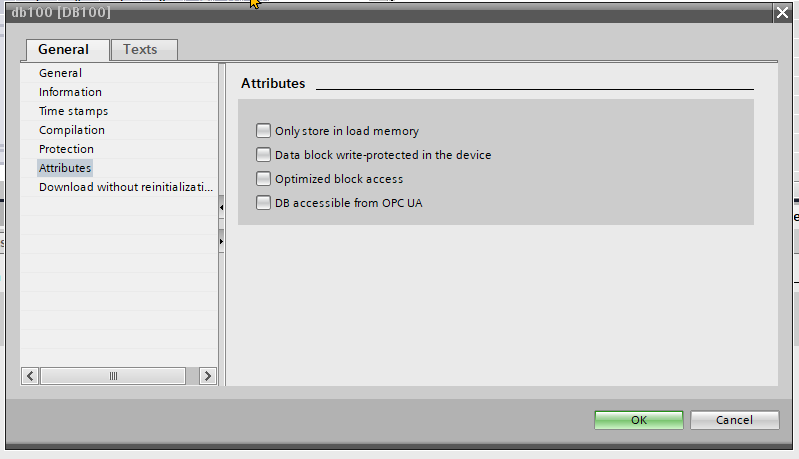The width and height of the screenshot is (799, 459).
Task: Expand navigation pane with right splitter arrow
Action: click(x=221, y=241)
